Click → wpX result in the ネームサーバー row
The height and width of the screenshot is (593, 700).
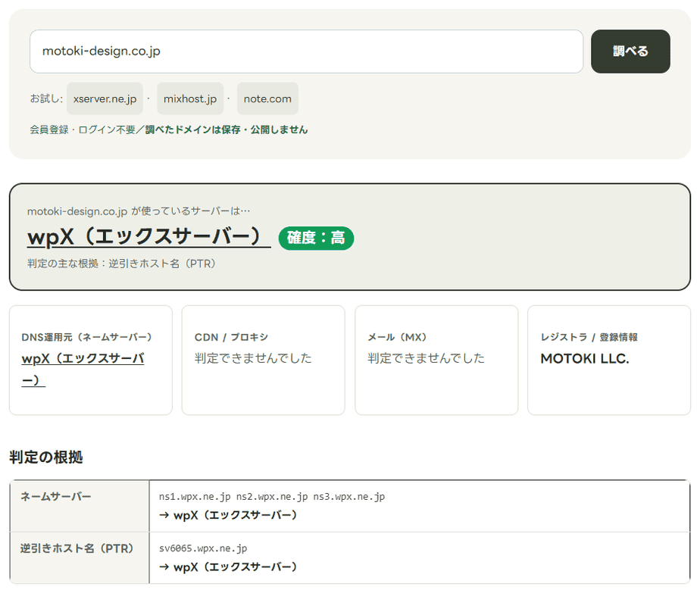(228, 515)
